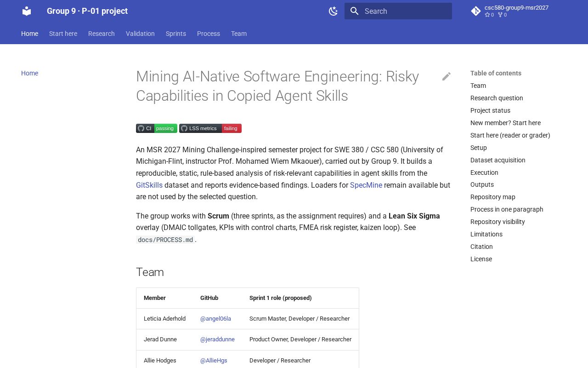This screenshot has width=588, height=368.
Task: Open the @jeraddunne GitHub profile
Action: coord(217,339)
